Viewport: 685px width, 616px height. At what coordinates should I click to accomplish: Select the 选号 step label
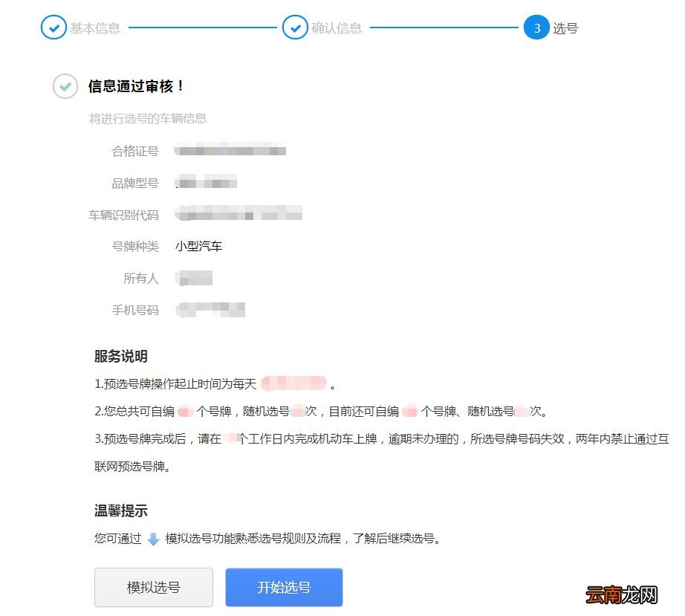click(565, 28)
